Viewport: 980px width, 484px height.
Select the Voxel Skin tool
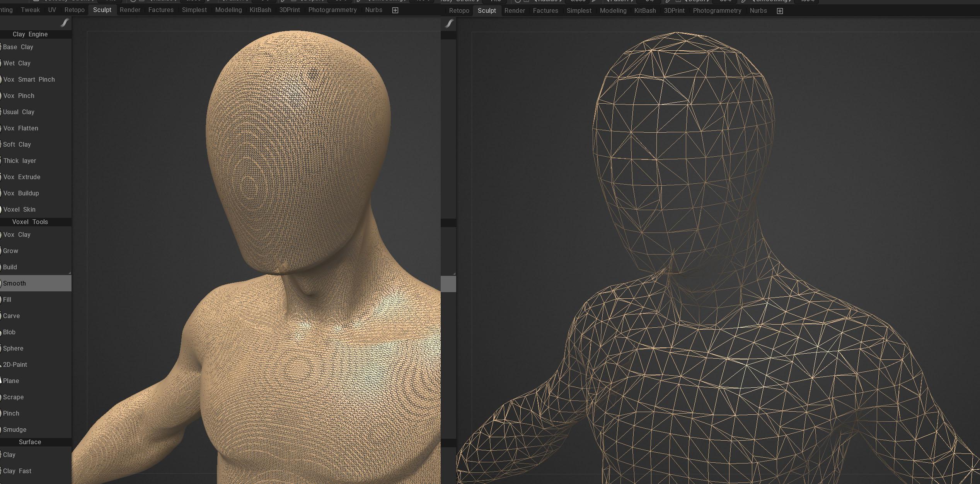(20, 209)
